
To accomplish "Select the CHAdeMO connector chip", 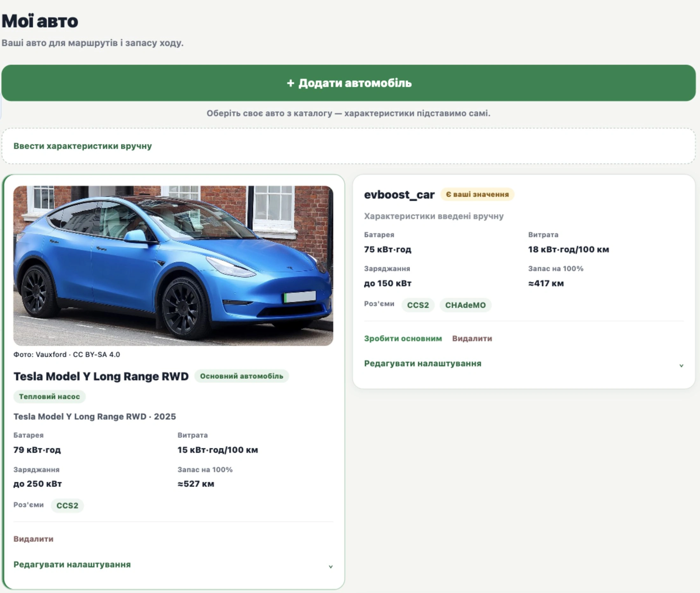I will pyautogui.click(x=465, y=305).
